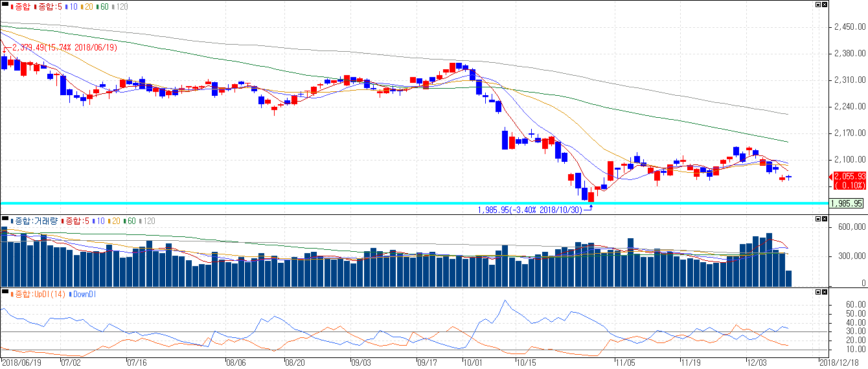Select the cyan horizontal support line
Image resolution: width=868 pixels, height=369 pixels.
[415, 203]
